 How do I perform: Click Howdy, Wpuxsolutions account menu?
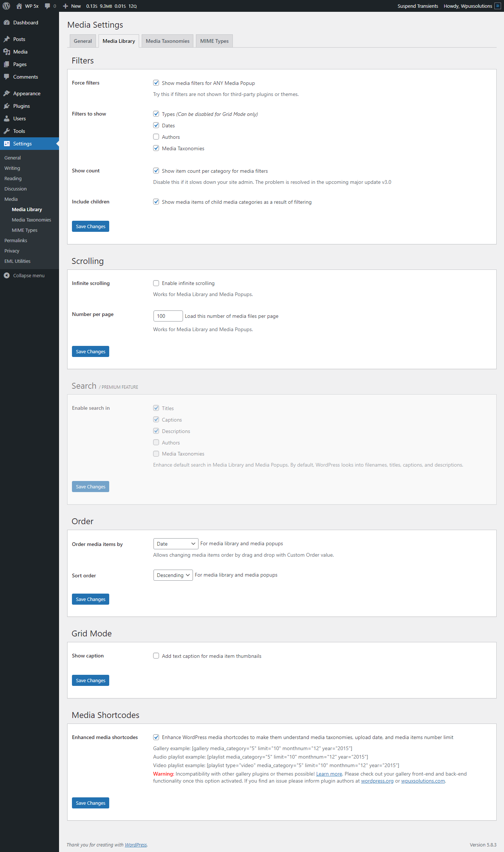coord(472,6)
